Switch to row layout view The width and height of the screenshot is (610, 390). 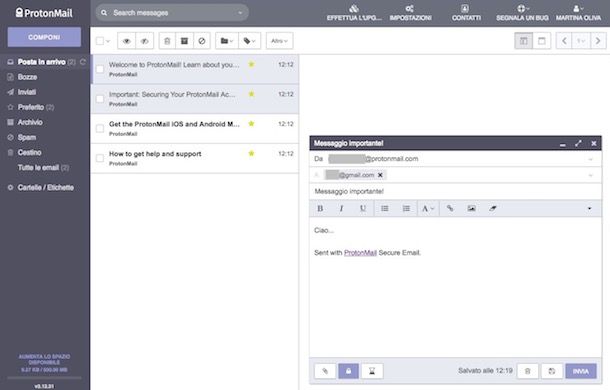click(x=542, y=41)
